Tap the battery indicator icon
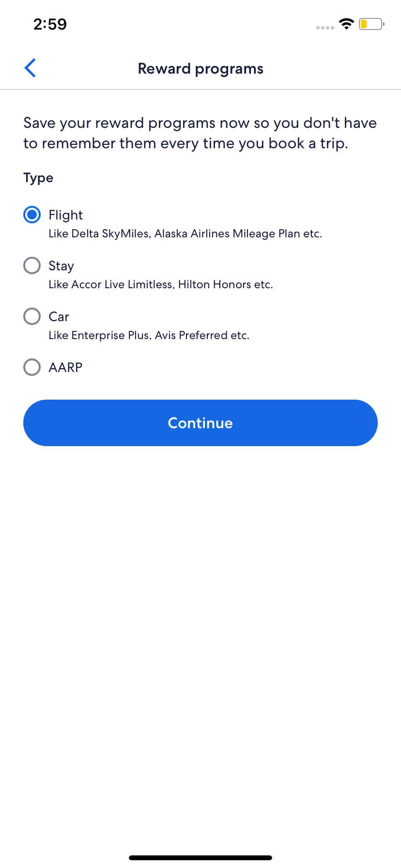Image resolution: width=401 pixels, height=868 pixels. (371, 24)
